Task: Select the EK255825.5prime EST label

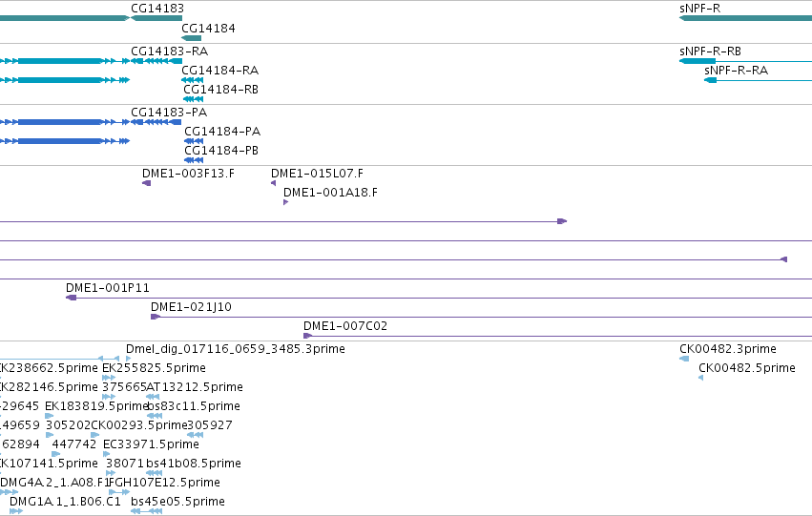Action: tap(154, 368)
